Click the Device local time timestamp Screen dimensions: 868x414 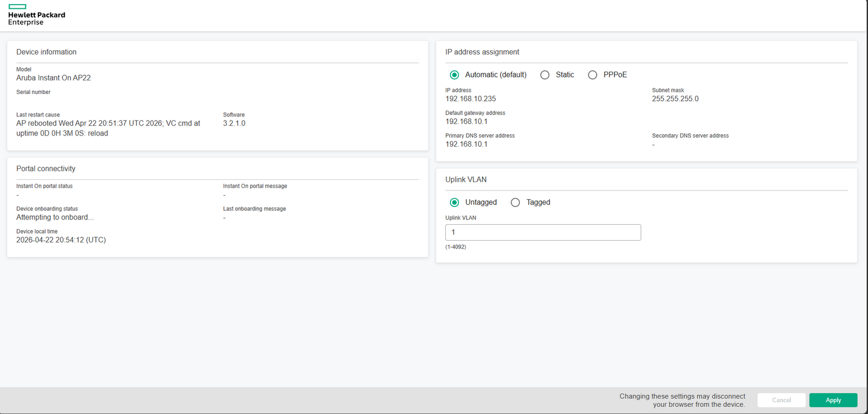[61, 240]
